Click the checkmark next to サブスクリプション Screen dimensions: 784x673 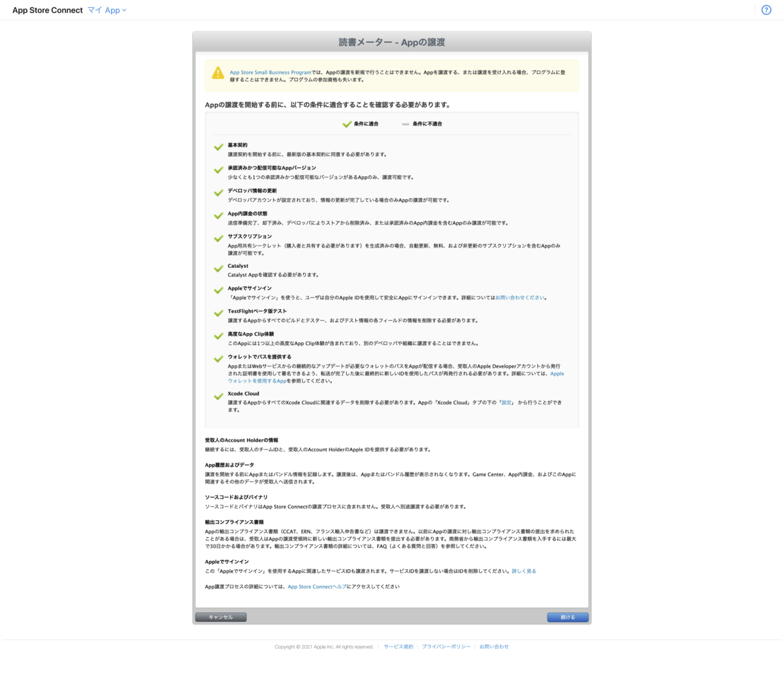point(218,239)
